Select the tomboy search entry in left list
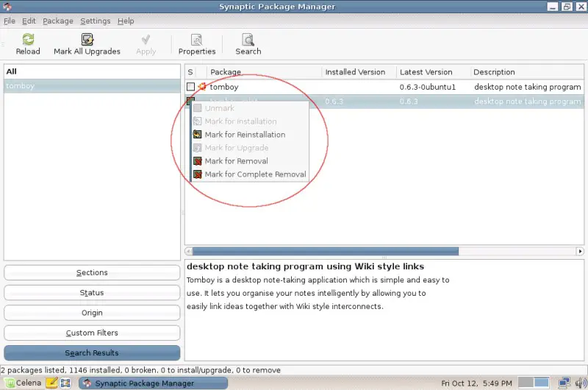The width and height of the screenshot is (588, 390). (x=92, y=86)
